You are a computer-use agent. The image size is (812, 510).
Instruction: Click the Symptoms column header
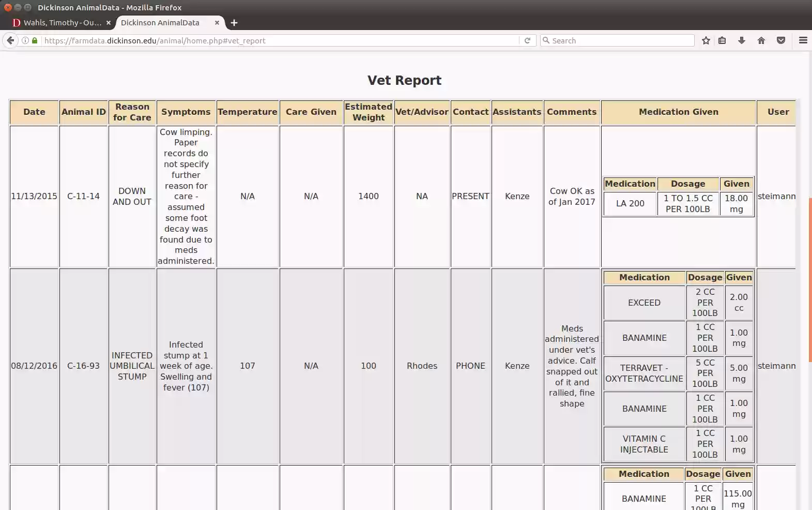pyautogui.click(x=186, y=112)
